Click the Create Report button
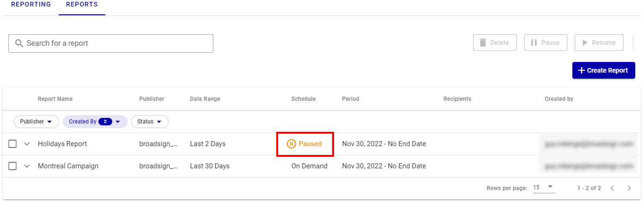Screen dimensions: 644x203 [x=603, y=70]
